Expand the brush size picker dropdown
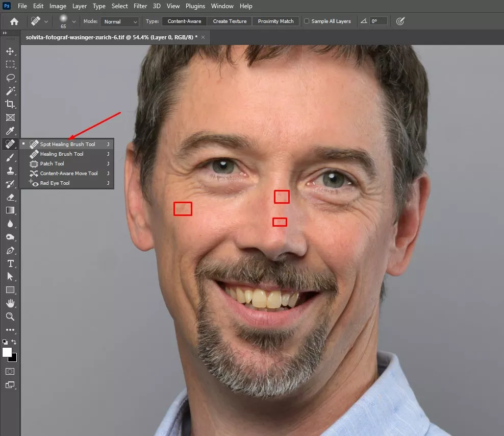 (x=74, y=21)
